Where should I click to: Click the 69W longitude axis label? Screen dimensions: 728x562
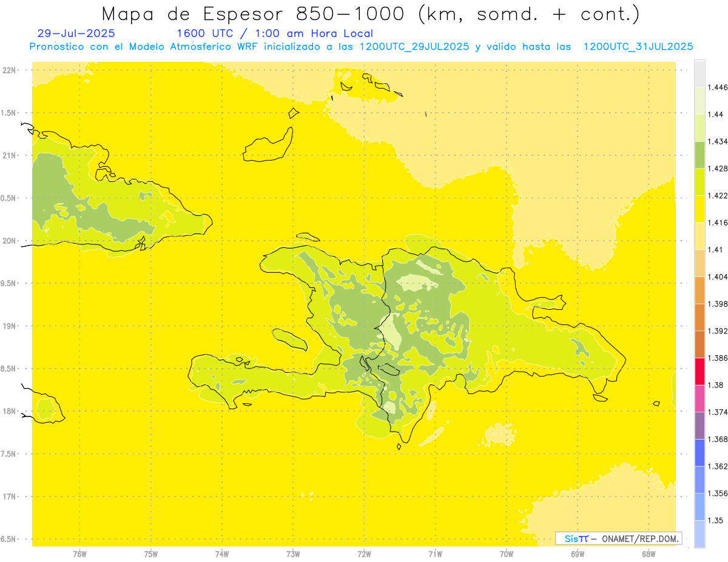pos(578,554)
